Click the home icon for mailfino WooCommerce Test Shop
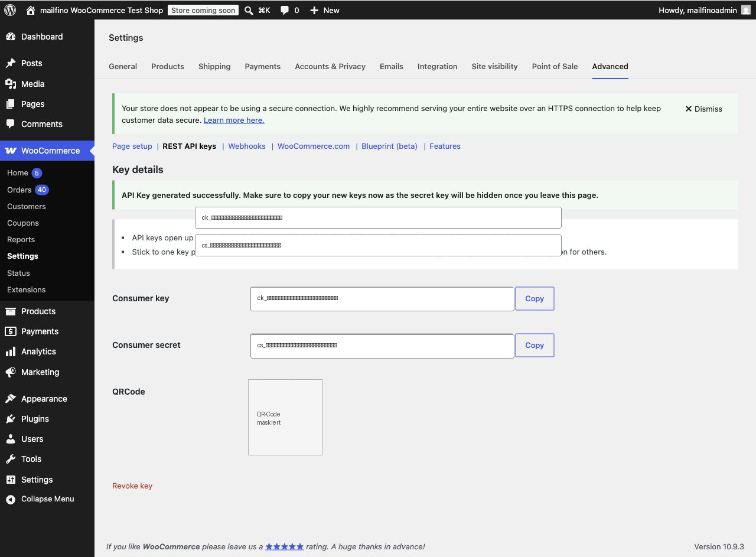 [x=31, y=10]
